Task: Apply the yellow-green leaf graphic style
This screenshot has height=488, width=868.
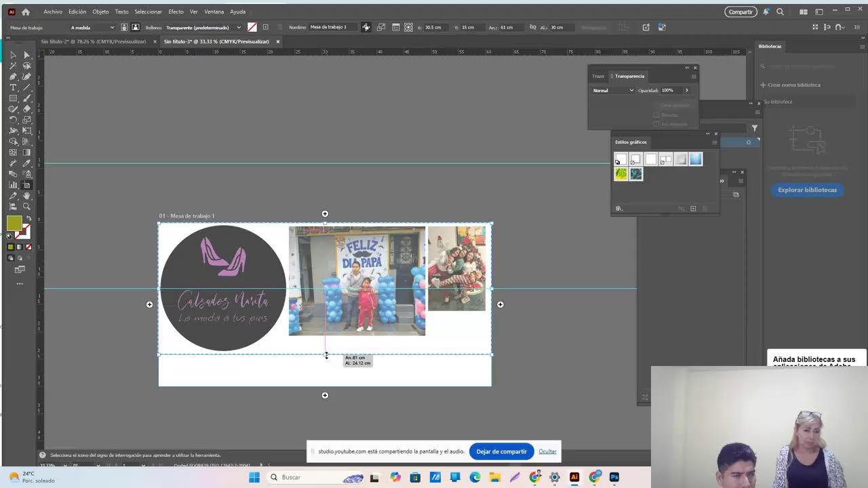Action: 621,174
